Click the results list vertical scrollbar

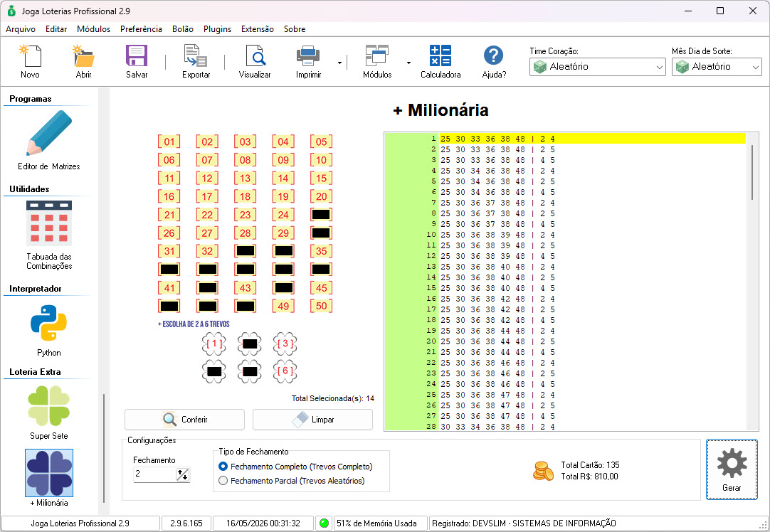pyautogui.click(x=752, y=172)
